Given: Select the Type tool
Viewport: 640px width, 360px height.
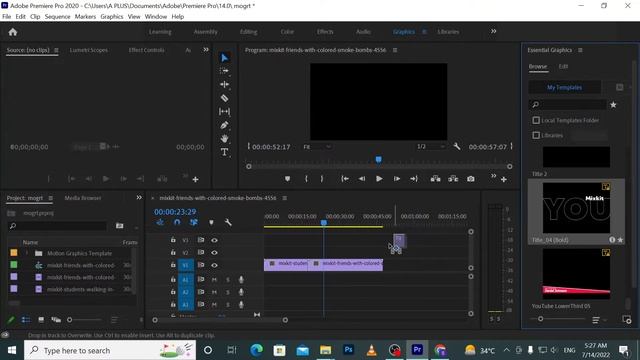Looking at the screenshot, I should [224, 152].
